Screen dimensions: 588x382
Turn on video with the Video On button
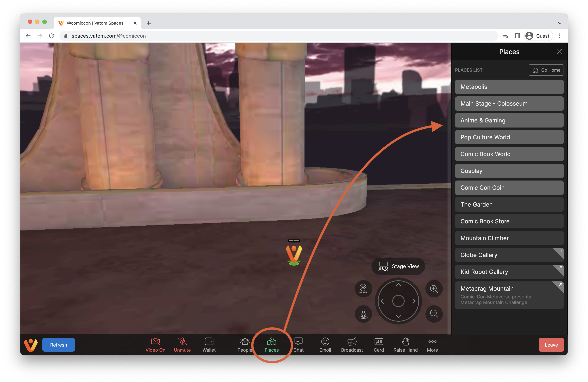[155, 345]
